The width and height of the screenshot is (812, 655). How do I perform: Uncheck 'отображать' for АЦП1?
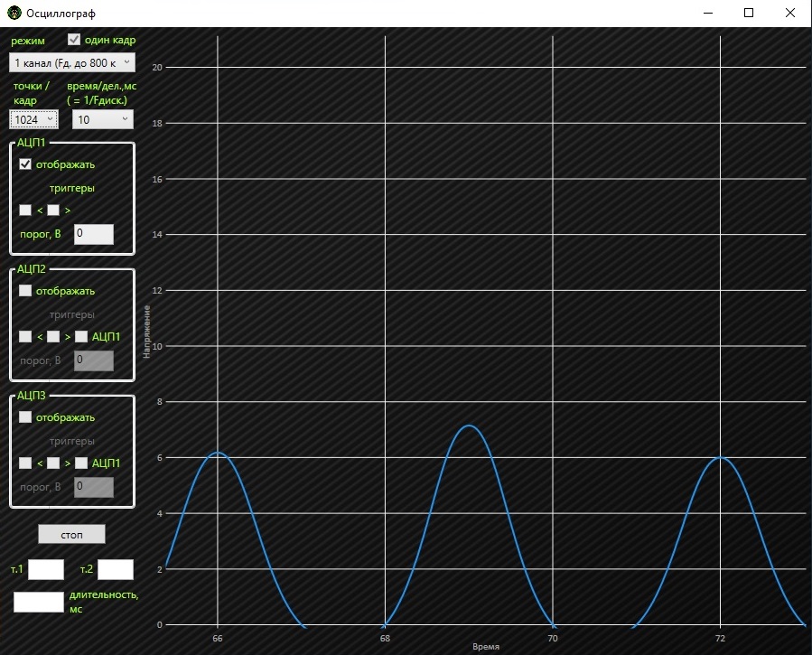click(x=25, y=164)
